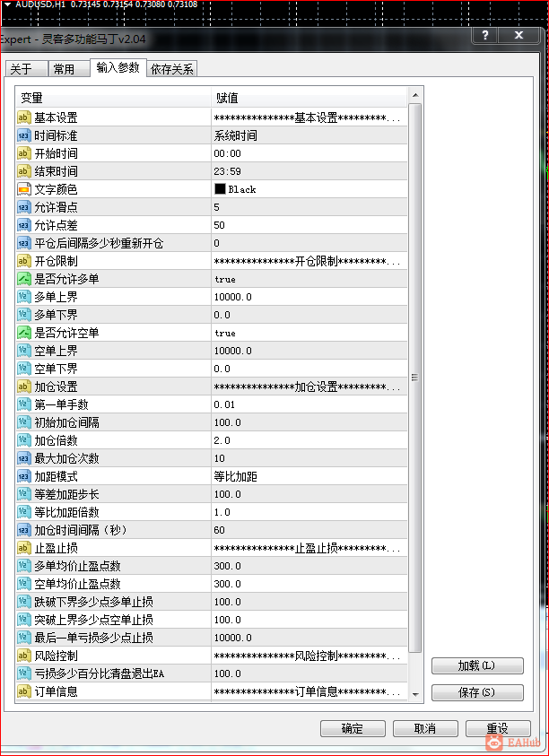Click the integer icon beside 最大加仓次数
Viewport: 549px width, 756px height.
pos(23,458)
